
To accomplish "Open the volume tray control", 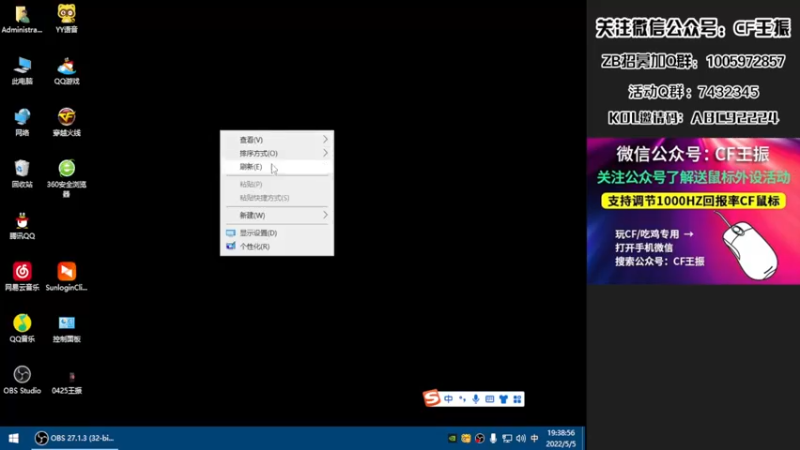I will tap(520, 438).
